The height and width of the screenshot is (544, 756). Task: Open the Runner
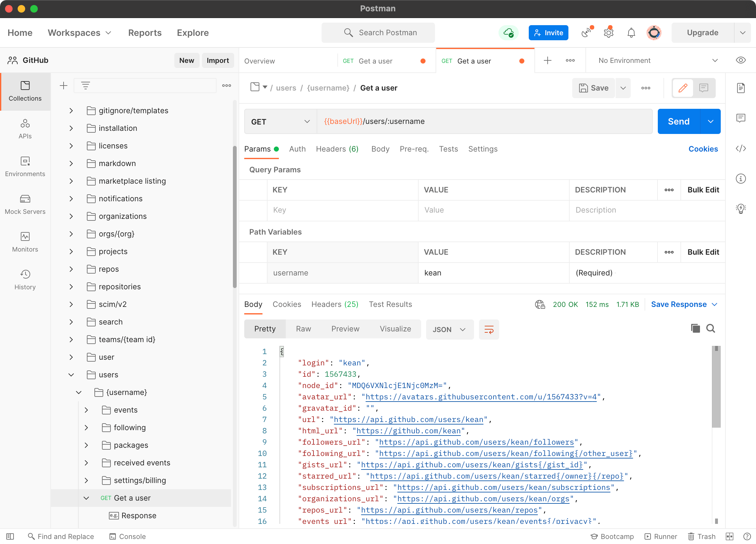pyautogui.click(x=660, y=536)
